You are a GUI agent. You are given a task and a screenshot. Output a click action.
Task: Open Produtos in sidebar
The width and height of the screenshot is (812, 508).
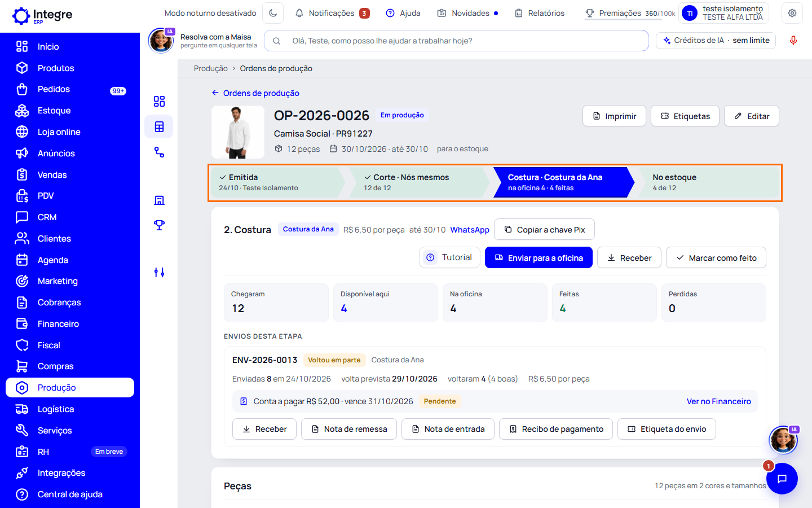[x=70, y=68]
